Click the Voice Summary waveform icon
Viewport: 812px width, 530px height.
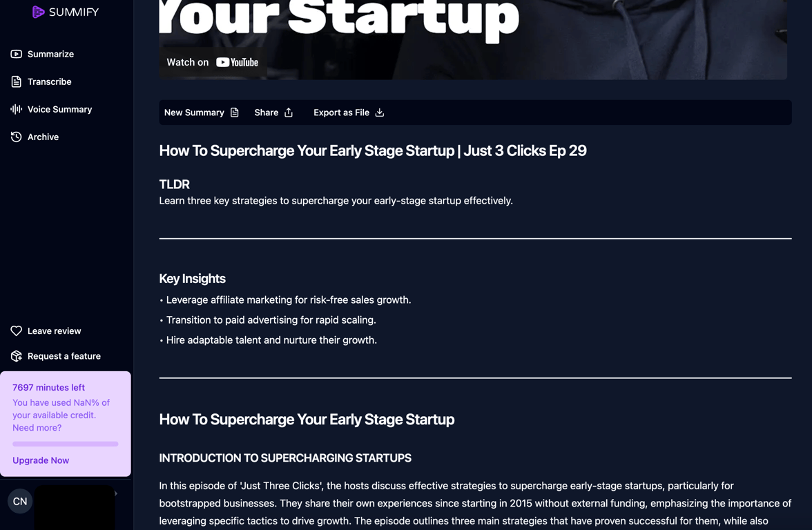click(16, 109)
